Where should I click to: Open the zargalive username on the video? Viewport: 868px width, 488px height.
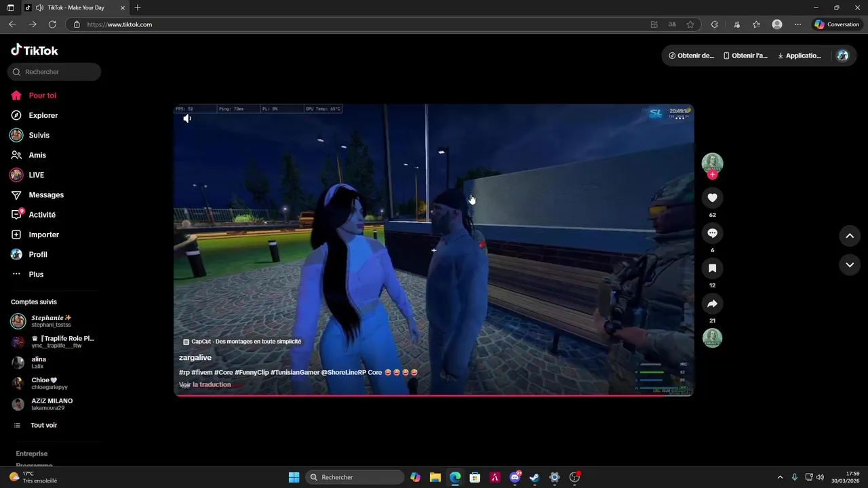[x=195, y=358]
